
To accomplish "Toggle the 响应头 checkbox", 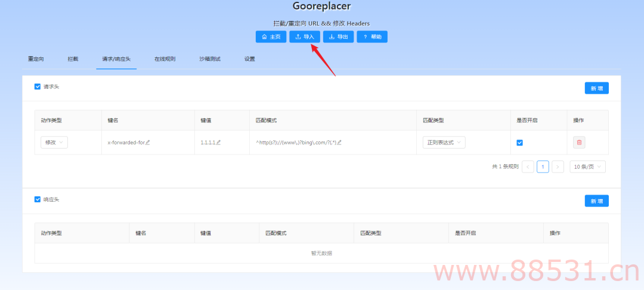I will click(x=38, y=199).
